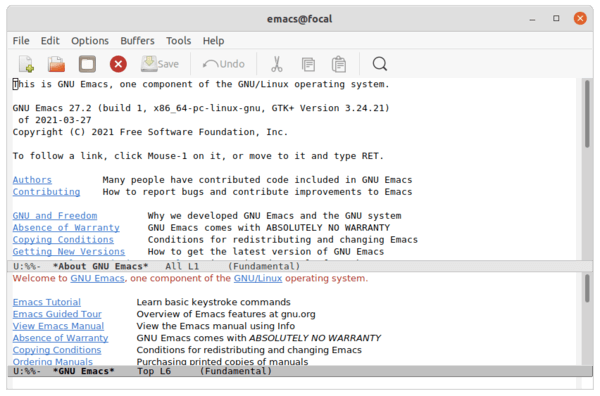Follow the Contributing link
The width and height of the screenshot is (600, 396).
[46, 192]
